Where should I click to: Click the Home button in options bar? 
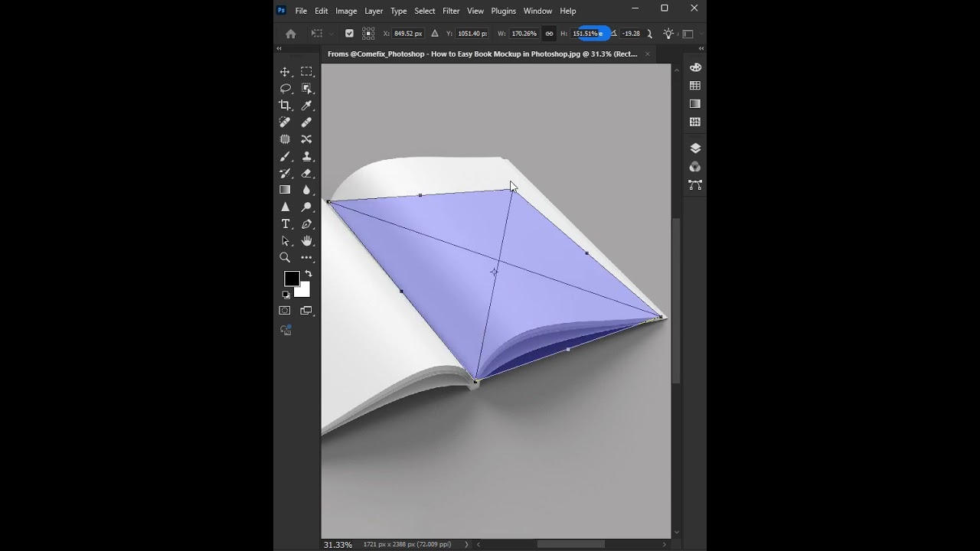(291, 34)
